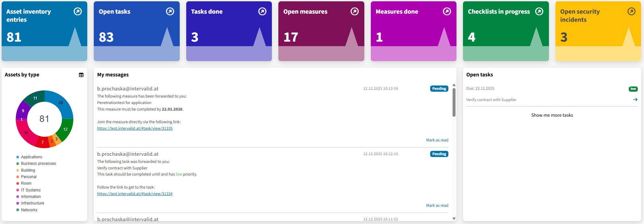Screen dimensions: 644x224
Task: Click the Checklists in progress arrow icon
Action: [539, 12]
